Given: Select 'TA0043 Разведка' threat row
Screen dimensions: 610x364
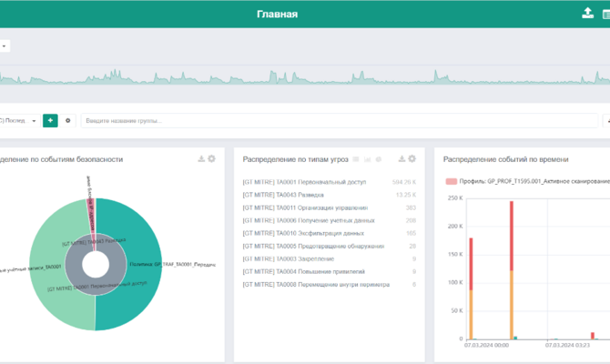Looking at the screenshot, I should 329,195.
